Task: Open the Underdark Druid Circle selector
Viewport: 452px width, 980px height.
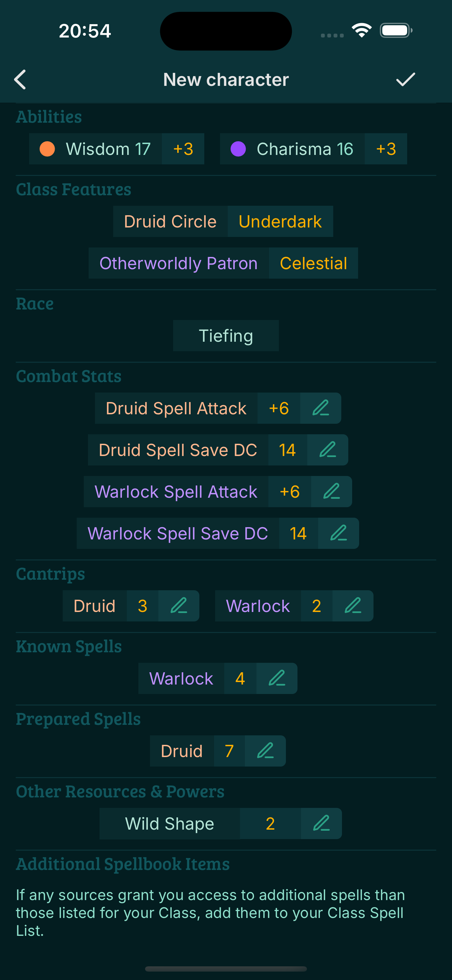Action: click(280, 221)
